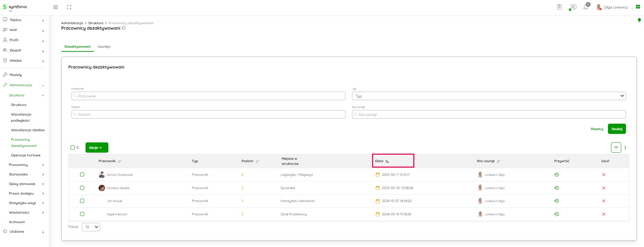Change the Pokaż rows-per-page dropdown
The height and width of the screenshot is (247, 644).
click(x=91, y=227)
